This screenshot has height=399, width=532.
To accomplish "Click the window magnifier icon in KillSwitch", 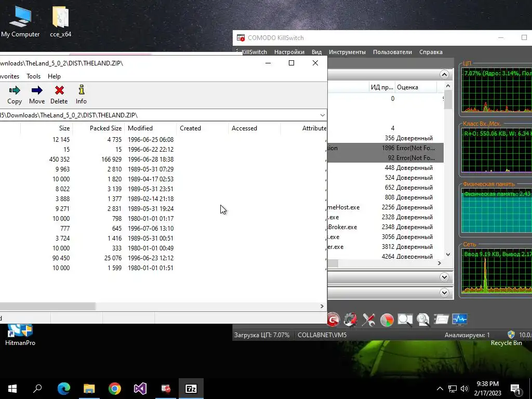I will 405,320.
